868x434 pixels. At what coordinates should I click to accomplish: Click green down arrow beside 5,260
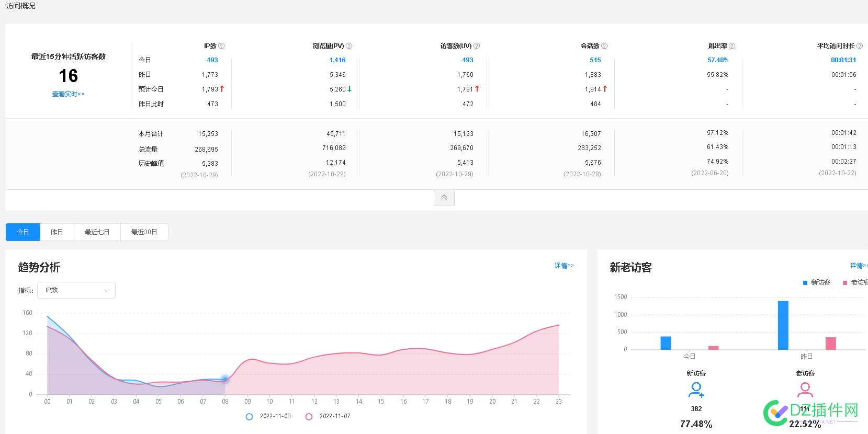350,89
